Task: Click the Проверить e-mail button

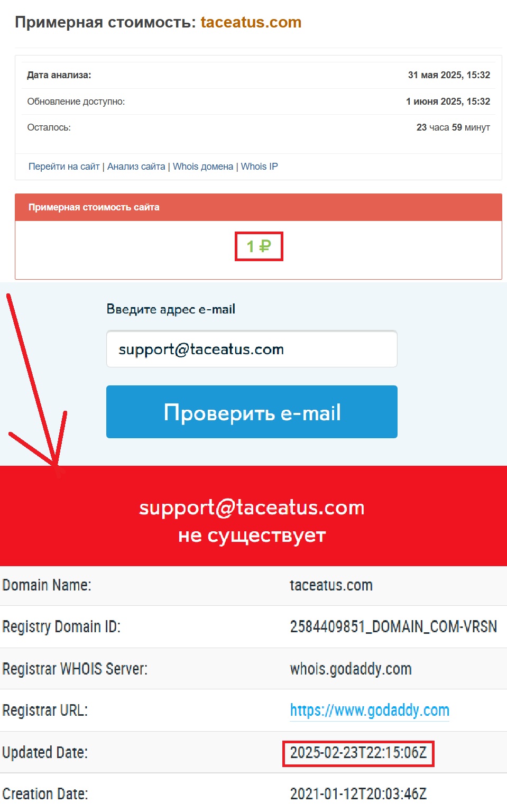Action: pyautogui.click(x=252, y=412)
